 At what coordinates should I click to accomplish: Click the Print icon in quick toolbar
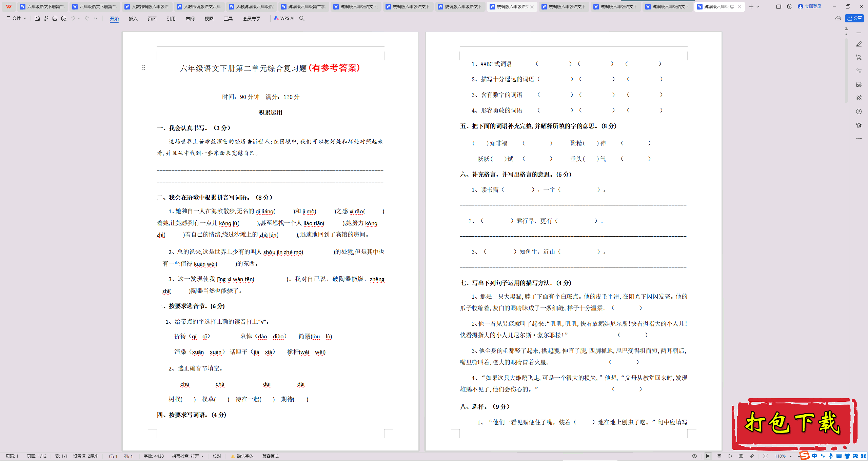pos(55,18)
